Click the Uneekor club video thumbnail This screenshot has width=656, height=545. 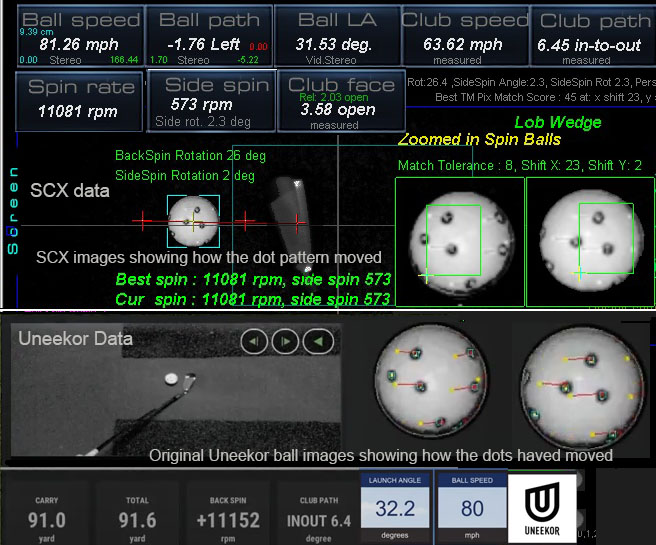coord(175,390)
